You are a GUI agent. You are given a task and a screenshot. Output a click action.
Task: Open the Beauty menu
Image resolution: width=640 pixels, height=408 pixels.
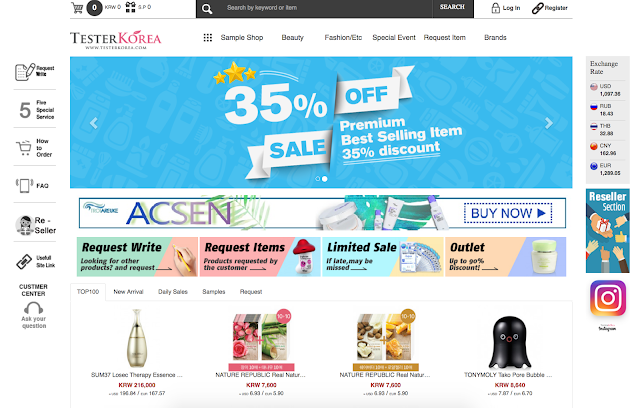[x=292, y=38]
